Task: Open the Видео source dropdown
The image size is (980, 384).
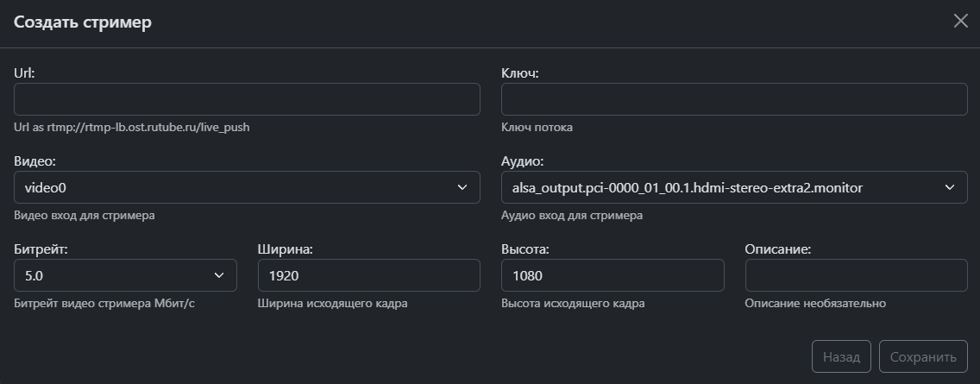Action: pos(247,187)
